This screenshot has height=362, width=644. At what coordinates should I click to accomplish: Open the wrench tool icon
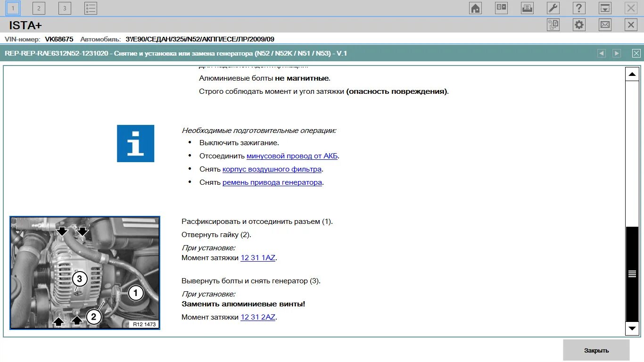pos(553,8)
